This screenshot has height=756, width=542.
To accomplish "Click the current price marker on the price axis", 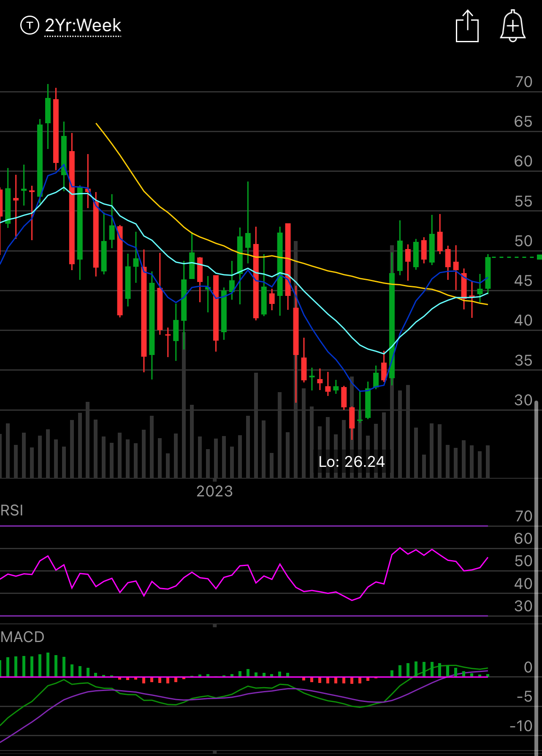I will 539,257.
